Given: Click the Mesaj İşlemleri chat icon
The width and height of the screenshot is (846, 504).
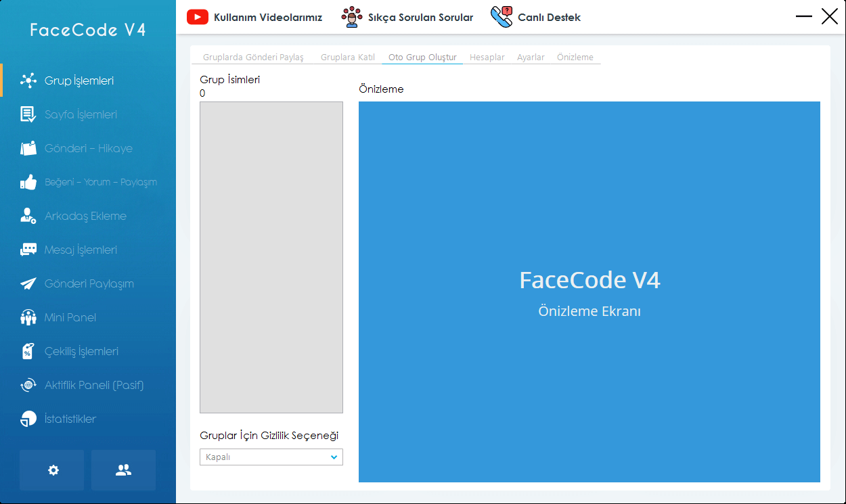Looking at the screenshot, I should tap(28, 250).
